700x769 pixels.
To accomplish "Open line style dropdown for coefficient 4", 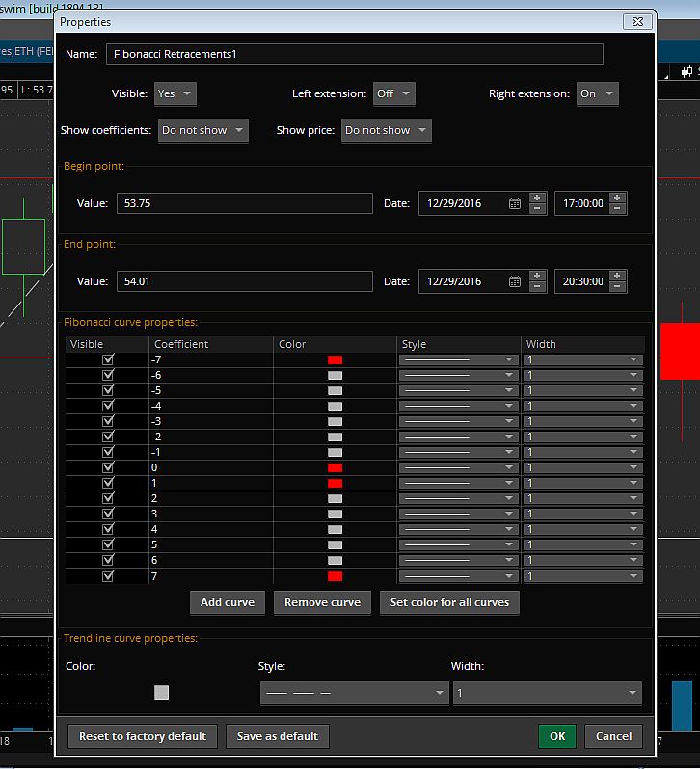I will coord(459,529).
